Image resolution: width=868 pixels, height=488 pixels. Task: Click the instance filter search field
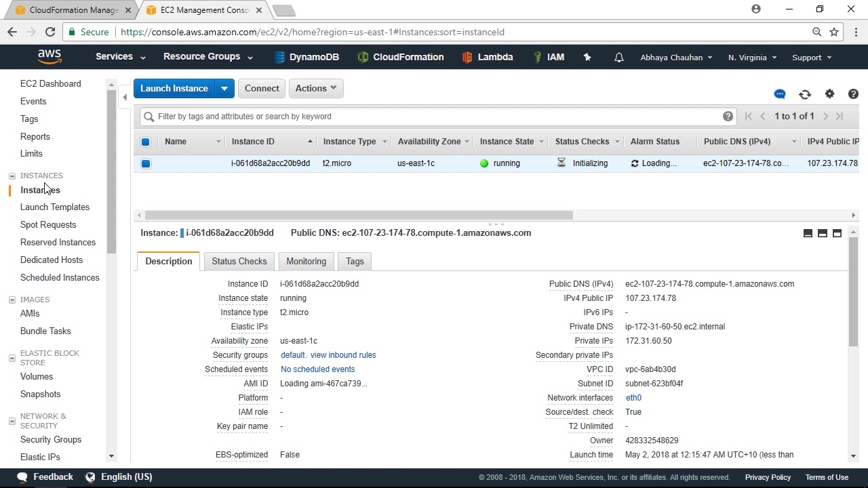(438, 117)
